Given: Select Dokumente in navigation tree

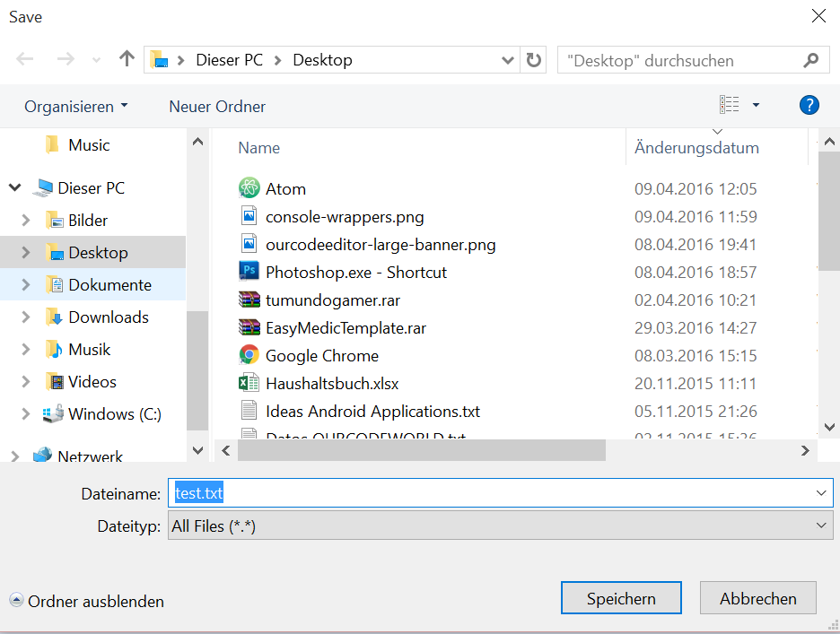Looking at the screenshot, I should point(109,284).
